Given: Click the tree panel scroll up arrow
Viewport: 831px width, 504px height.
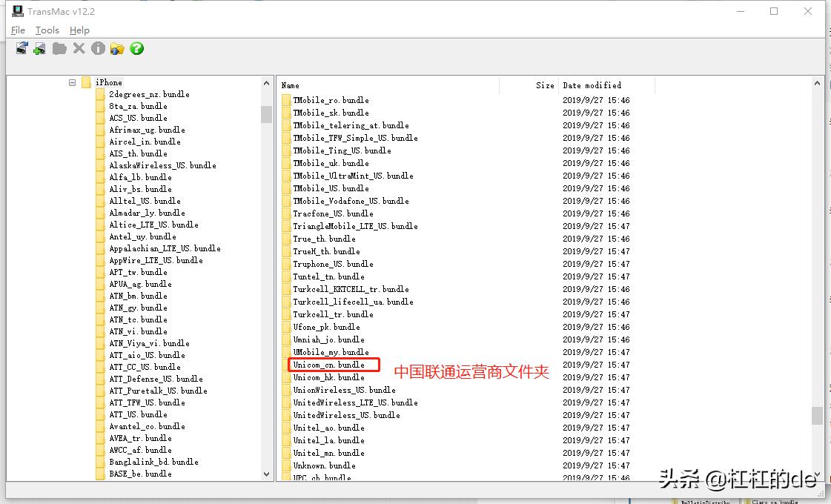Looking at the screenshot, I should click(266, 83).
